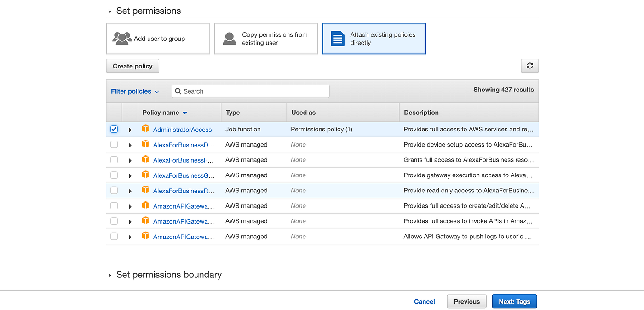Select the Copy permissions from existing user option
The height and width of the screenshot is (310, 644).
point(266,39)
